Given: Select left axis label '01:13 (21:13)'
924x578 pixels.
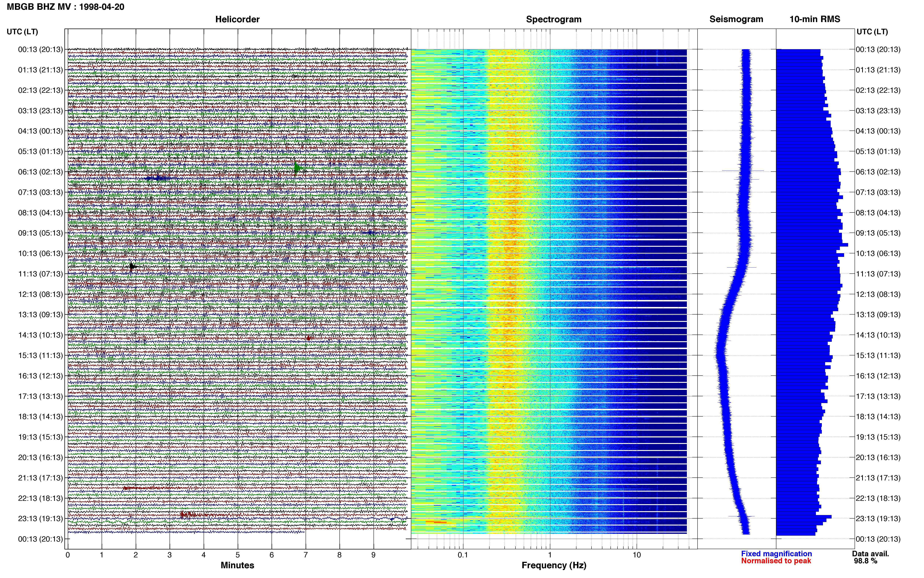Looking at the screenshot, I should point(41,70).
